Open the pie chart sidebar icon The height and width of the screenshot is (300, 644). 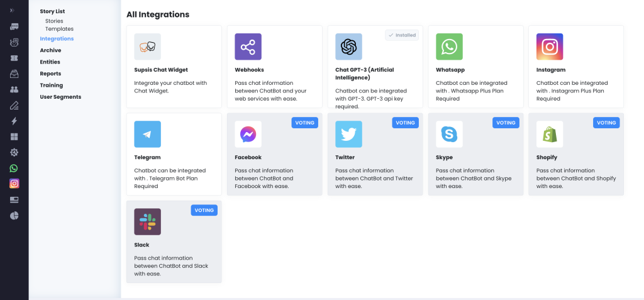[x=14, y=216]
